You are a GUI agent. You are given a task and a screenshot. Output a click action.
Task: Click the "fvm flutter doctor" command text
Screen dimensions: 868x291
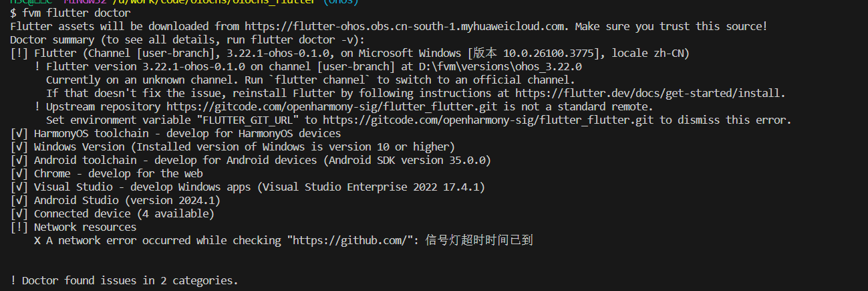click(77, 13)
